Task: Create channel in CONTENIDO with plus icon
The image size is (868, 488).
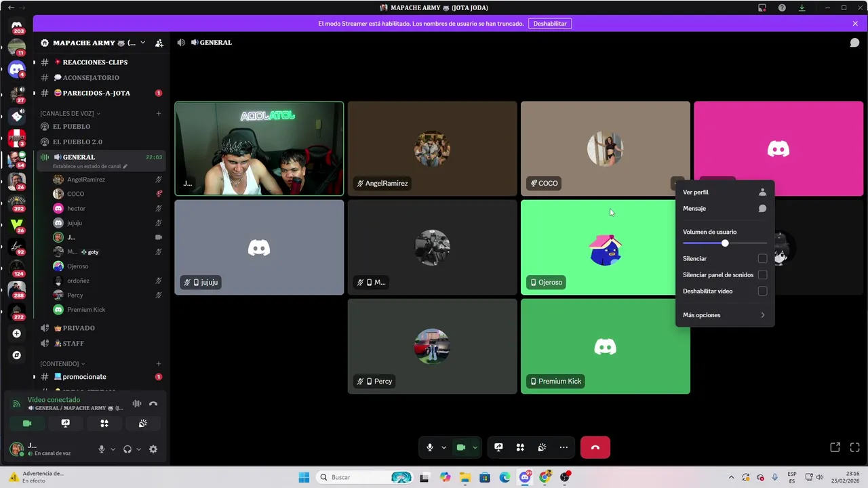Action: coord(159,364)
